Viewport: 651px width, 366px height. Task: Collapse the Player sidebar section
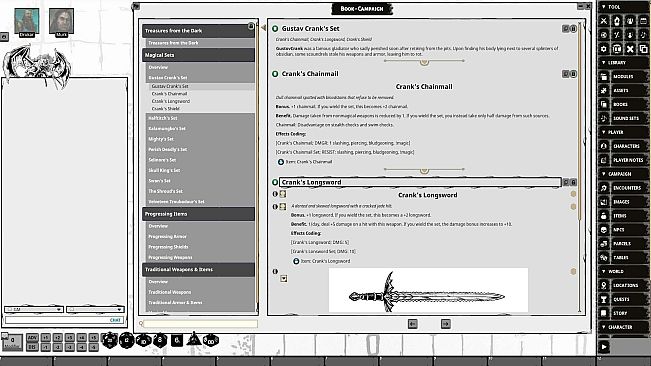pyautogui.click(x=604, y=132)
